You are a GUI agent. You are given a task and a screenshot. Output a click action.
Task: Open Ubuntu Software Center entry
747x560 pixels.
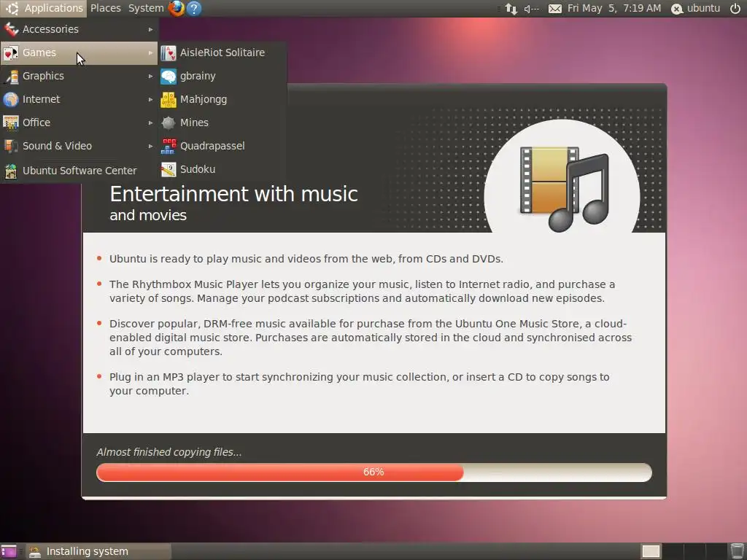click(79, 171)
